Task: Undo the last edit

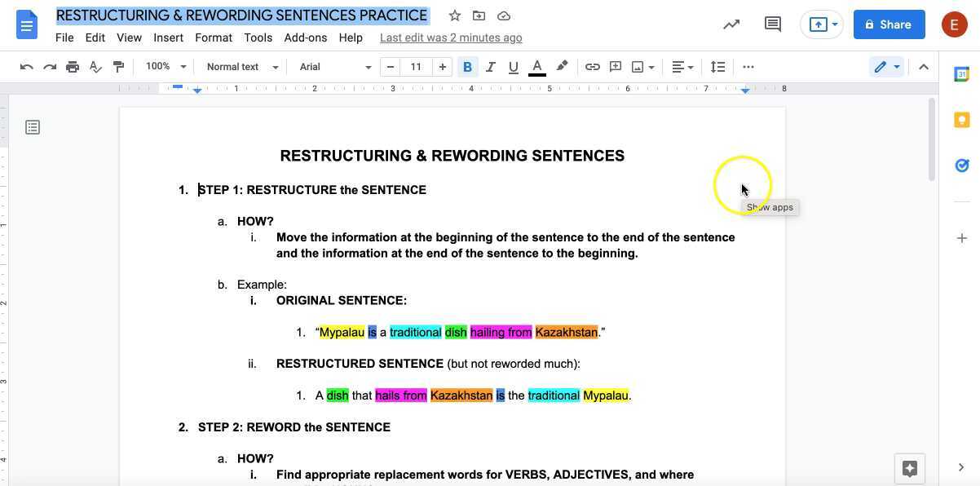Action: tap(27, 66)
